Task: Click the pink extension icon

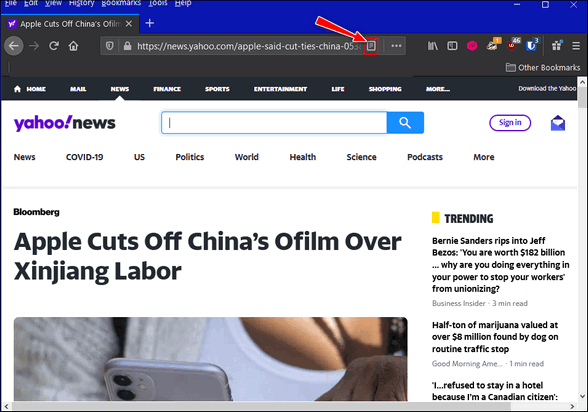Action: click(472, 46)
